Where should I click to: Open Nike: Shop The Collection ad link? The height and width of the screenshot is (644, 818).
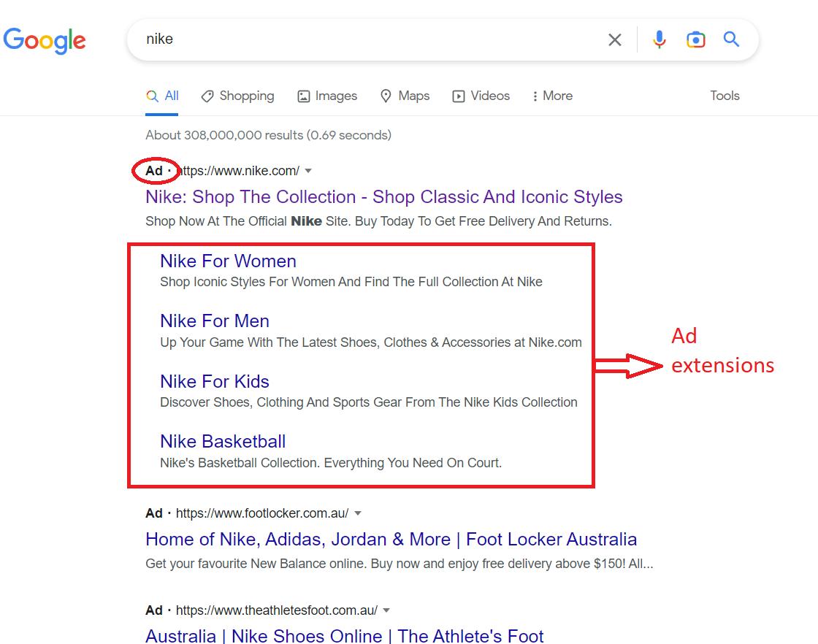click(x=383, y=197)
